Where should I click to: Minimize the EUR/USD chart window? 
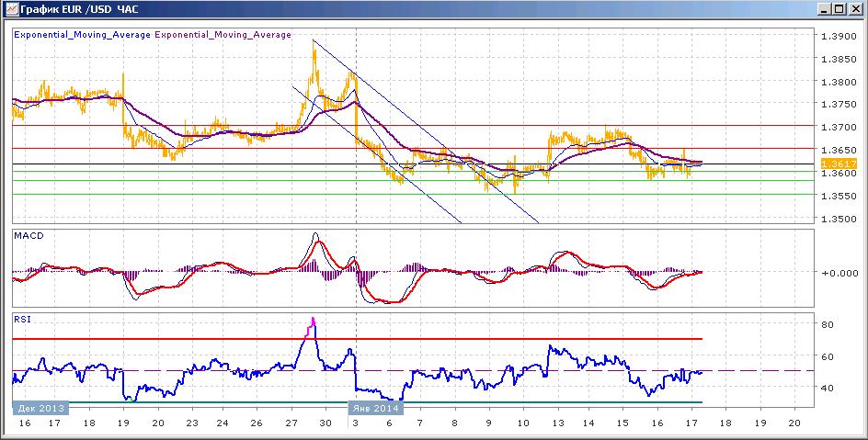pyautogui.click(x=824, y=9)
